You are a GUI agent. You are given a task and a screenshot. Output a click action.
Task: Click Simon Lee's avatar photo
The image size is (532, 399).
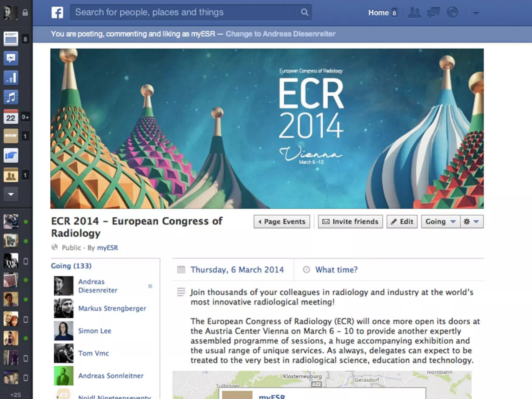click(x=64, y=331)
